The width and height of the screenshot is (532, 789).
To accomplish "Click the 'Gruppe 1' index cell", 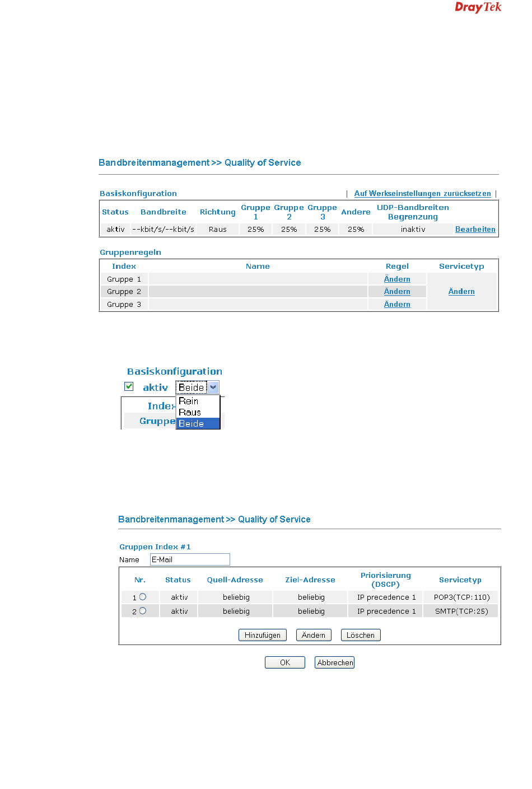I will [x=124, y=279].
